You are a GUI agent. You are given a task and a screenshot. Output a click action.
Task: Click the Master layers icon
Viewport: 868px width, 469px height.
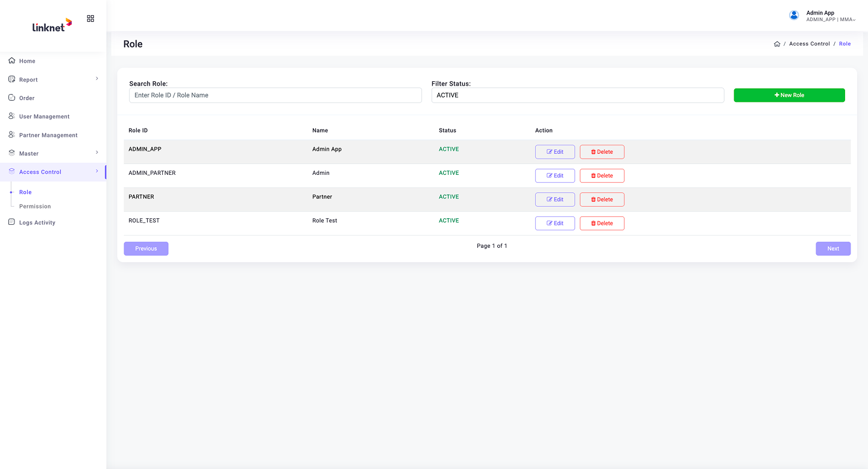12,153
